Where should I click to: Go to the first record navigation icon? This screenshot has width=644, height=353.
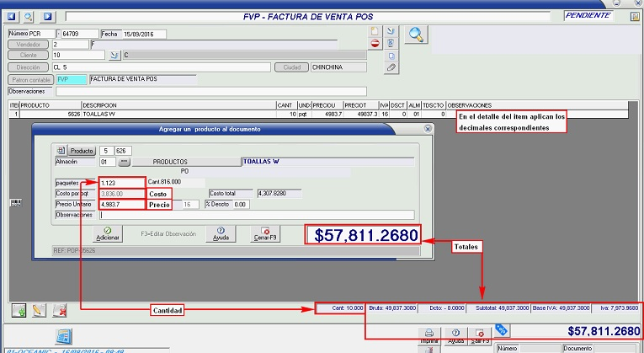point(10,16)
